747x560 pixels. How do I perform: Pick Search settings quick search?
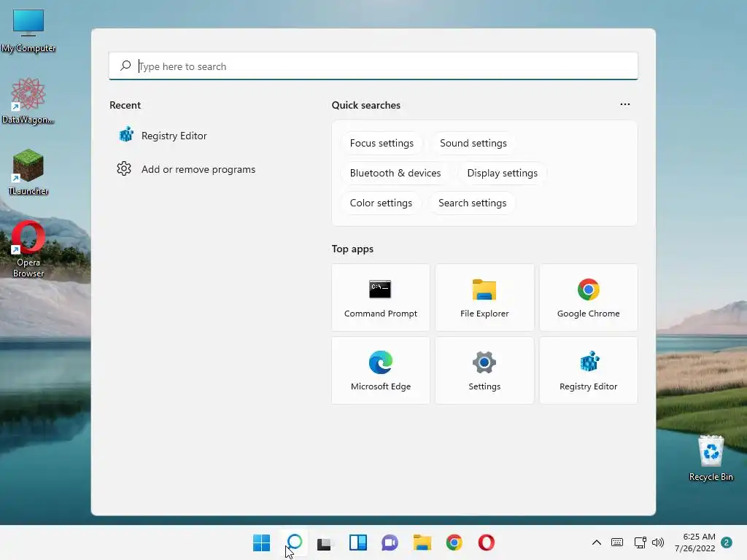click(x=472, y=203)
